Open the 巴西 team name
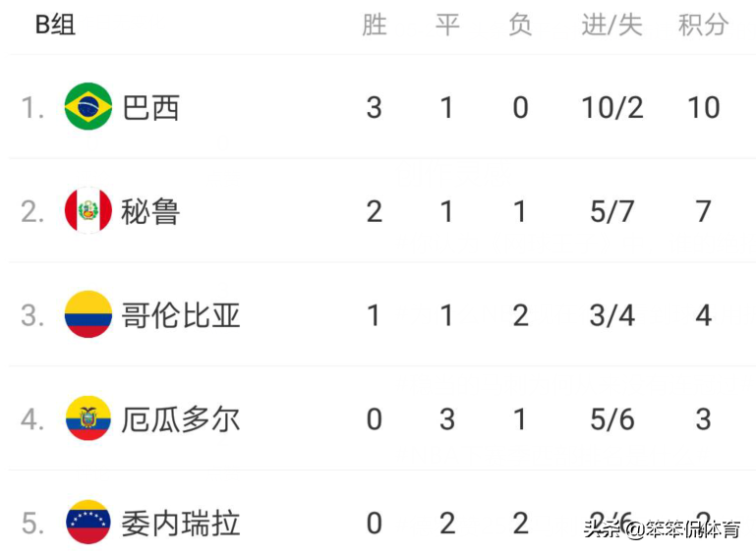 click(151, 107)
